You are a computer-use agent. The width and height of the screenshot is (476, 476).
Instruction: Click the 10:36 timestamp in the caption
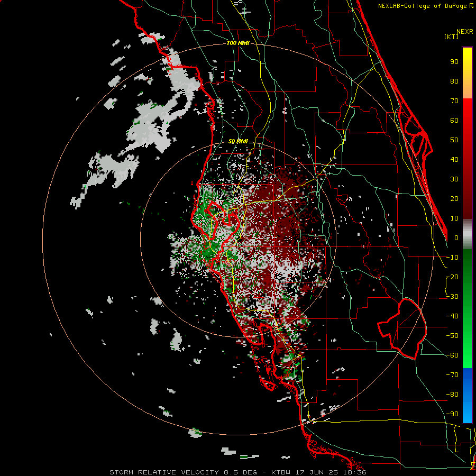coord(355,472)
